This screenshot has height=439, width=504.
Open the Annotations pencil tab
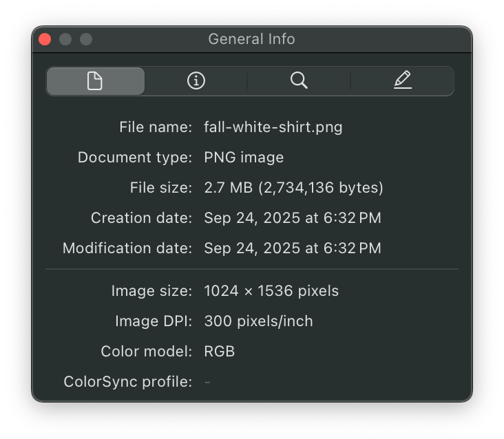tap(403, 81)
